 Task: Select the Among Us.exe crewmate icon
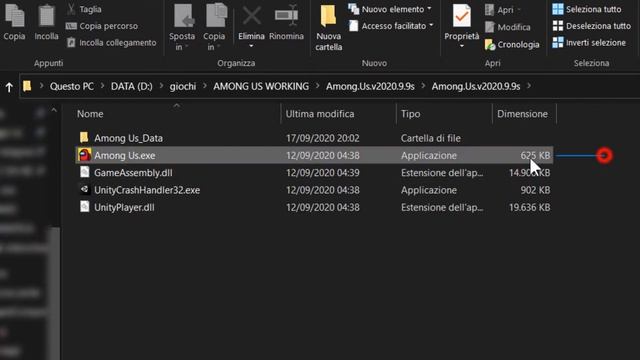[84, 155]
